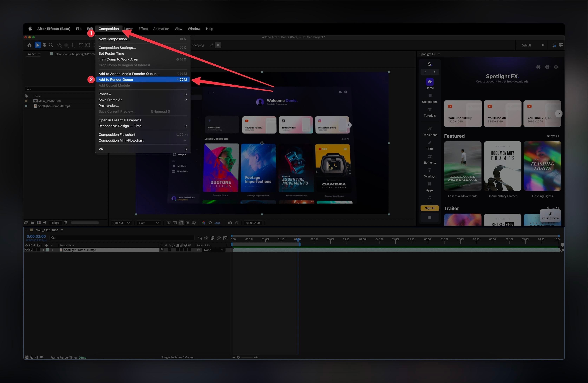This screenshot has height=383, width=588.
Task: Open workspace overflow chevrons next to Default
Action: 543,45
